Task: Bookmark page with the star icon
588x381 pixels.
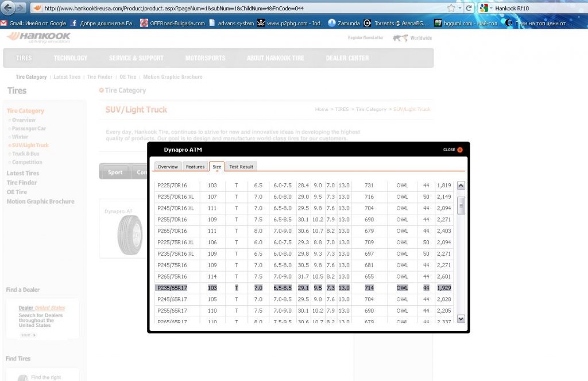Action: (451, 8)
